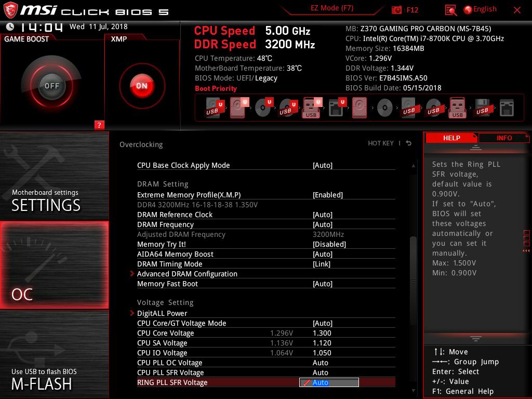Screen dimensions: 532x399
Task: Select the legacy hard disk boot device
Action: click(360, 108)
